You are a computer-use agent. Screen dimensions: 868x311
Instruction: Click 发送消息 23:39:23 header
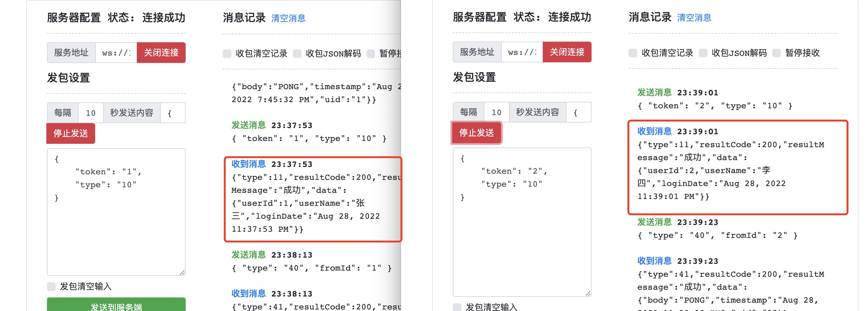[x=678, y=222]
